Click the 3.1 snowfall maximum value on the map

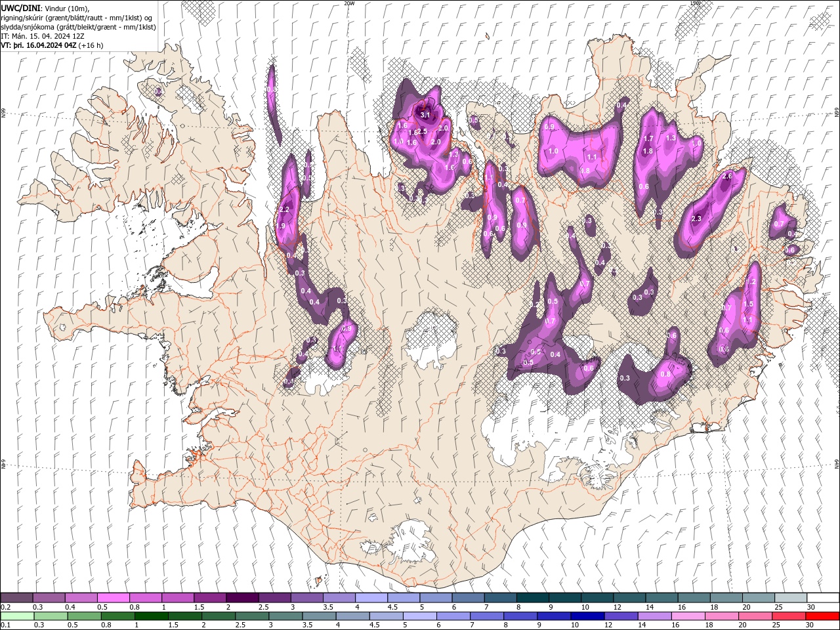425,115
